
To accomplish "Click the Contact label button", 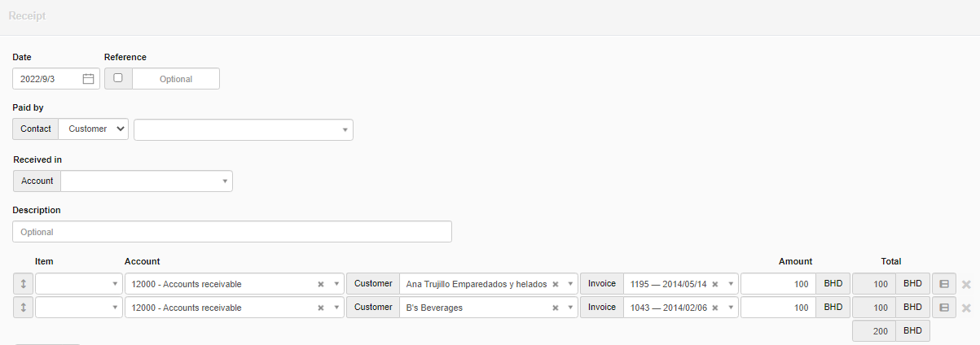I will click(x=36, y=129).
